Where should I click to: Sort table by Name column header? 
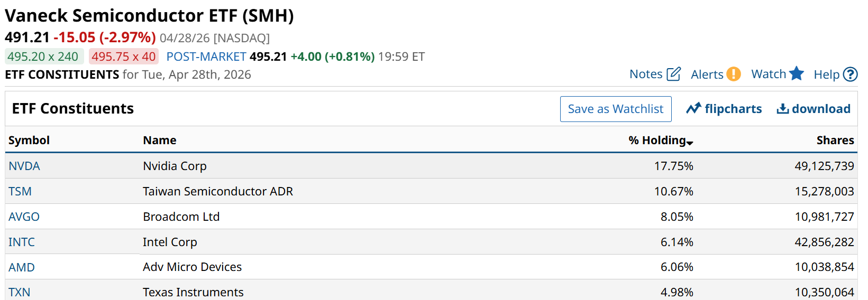tap(160, 140)
